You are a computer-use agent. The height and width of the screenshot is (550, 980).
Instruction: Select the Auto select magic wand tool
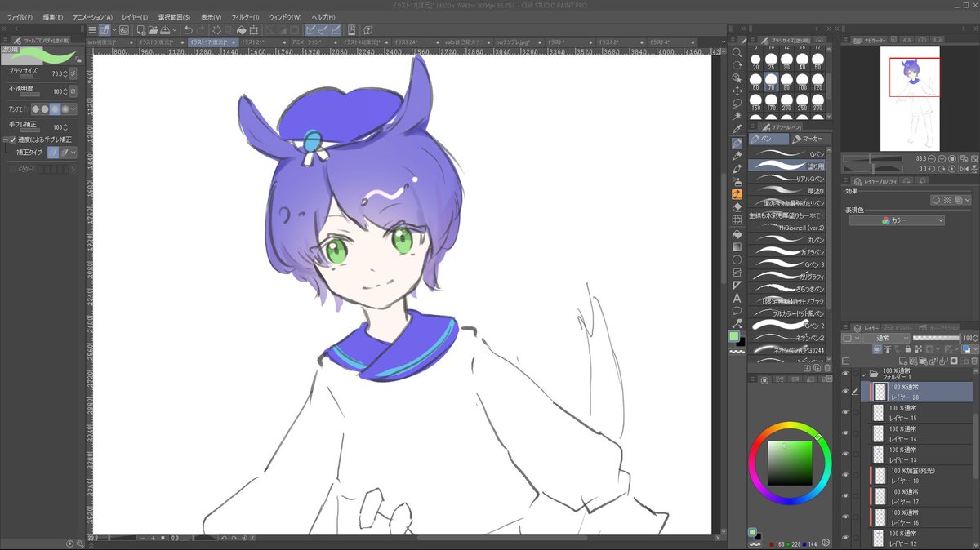coord(737,117)
